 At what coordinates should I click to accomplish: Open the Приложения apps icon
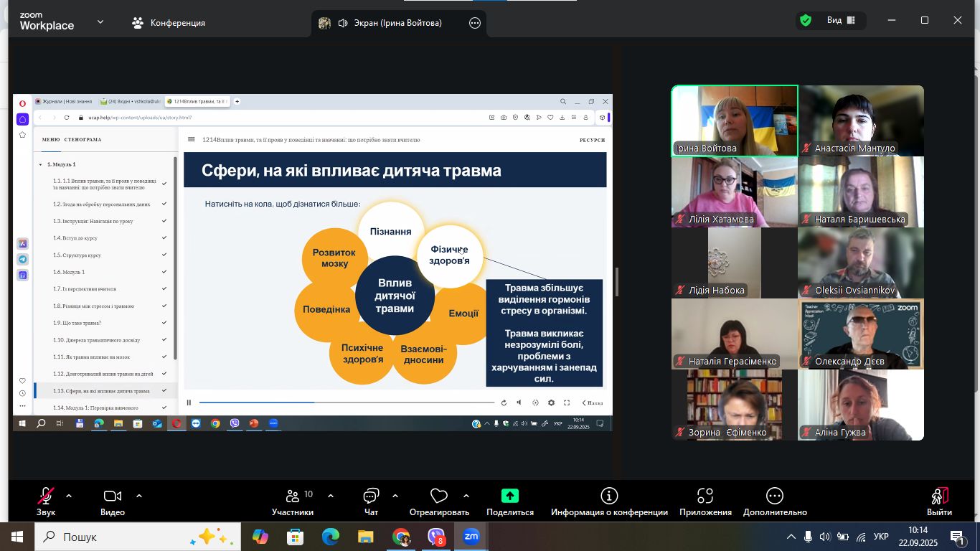coord(705,500)
